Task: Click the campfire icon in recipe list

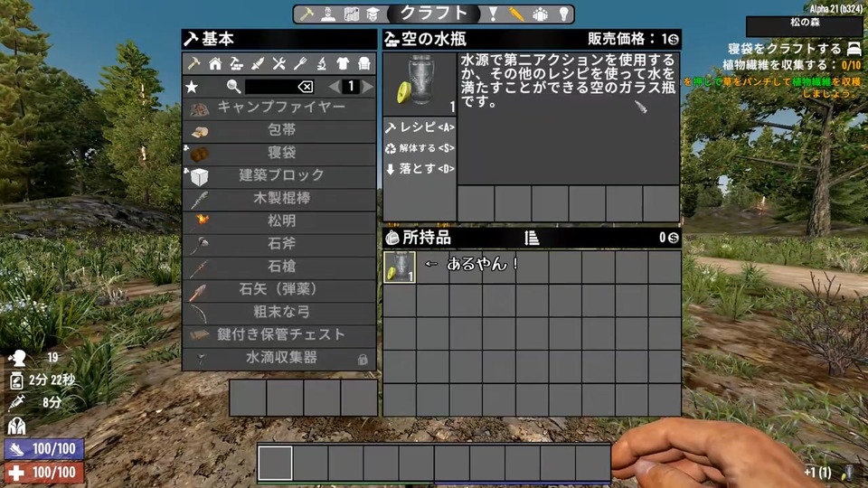Action: 199,108
